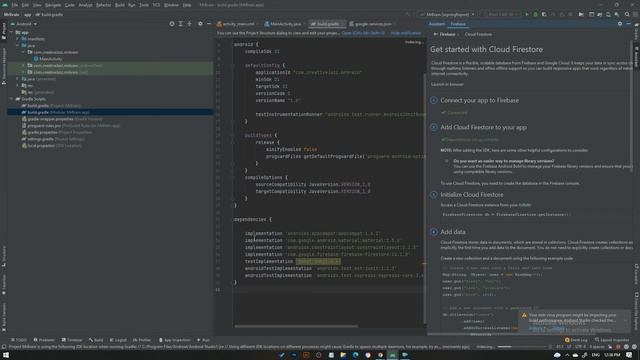
Task: Click the collapse all icon in Project panel
Action: click(189, 24)
